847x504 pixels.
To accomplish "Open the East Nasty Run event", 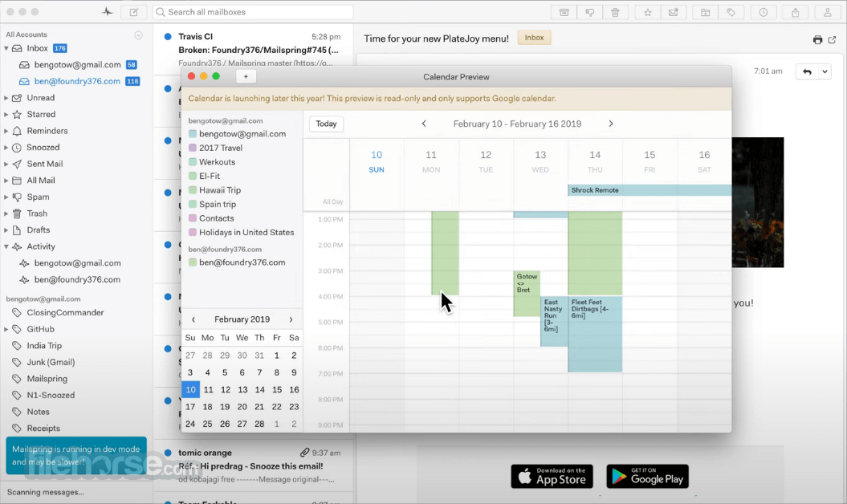I will pyautogui.click(x=554, y=321).
